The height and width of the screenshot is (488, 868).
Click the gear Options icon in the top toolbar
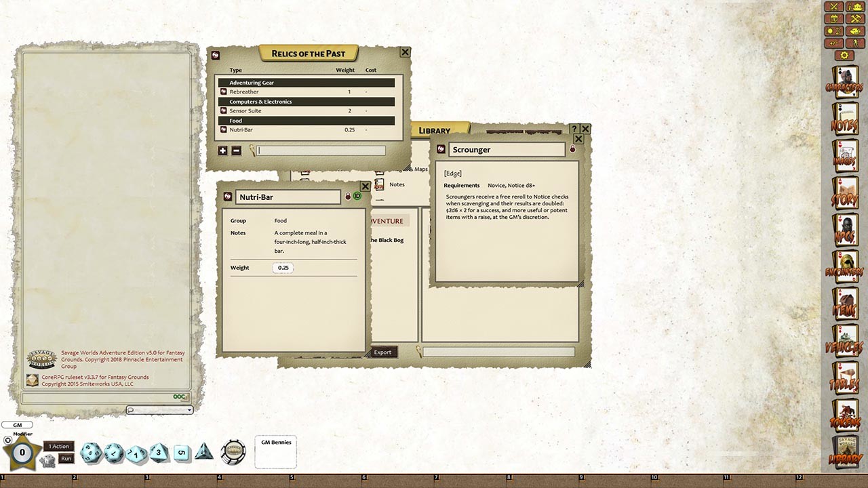(x=844, y=54)
